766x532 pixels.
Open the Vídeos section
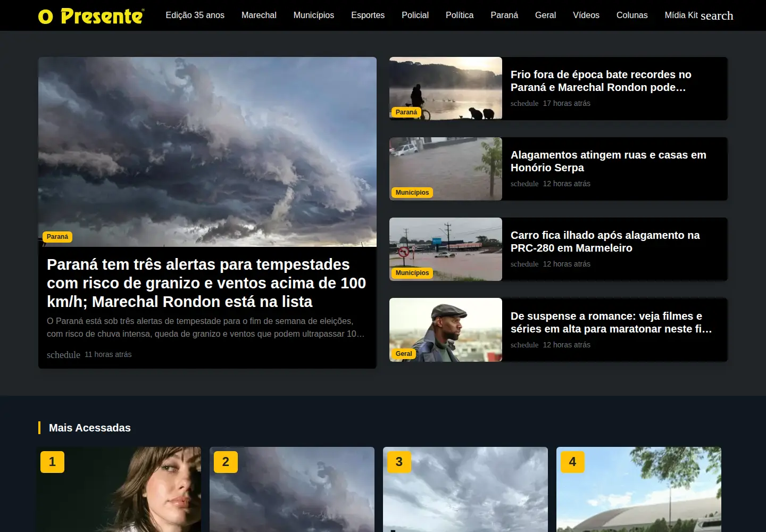coord(586,15)
